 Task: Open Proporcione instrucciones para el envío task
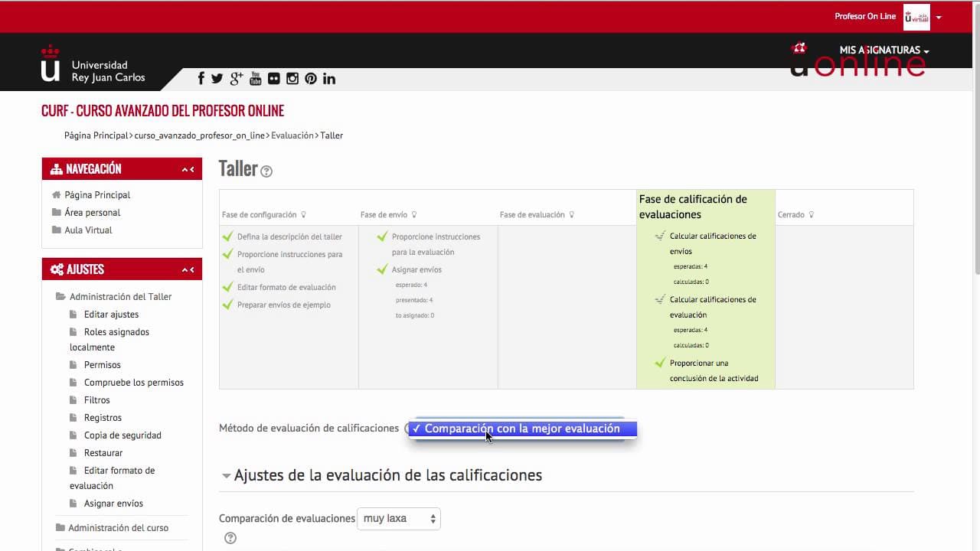point(290,262)
